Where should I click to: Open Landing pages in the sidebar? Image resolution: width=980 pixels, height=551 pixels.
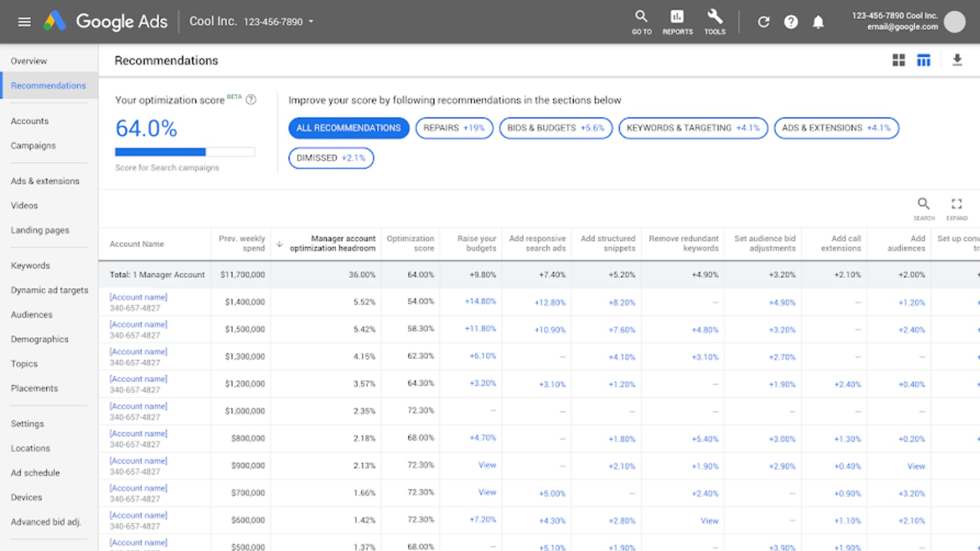40,230
